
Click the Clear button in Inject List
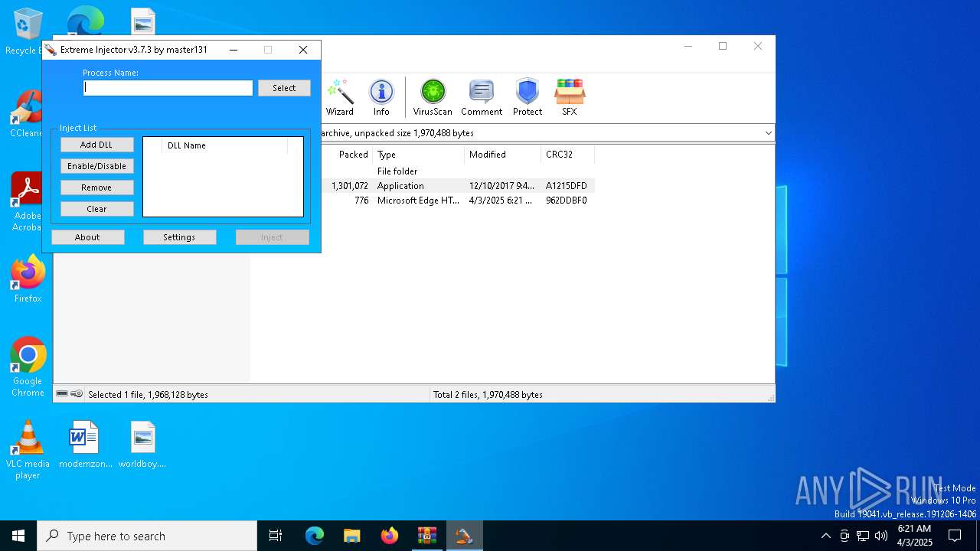(x=96, y=209)
